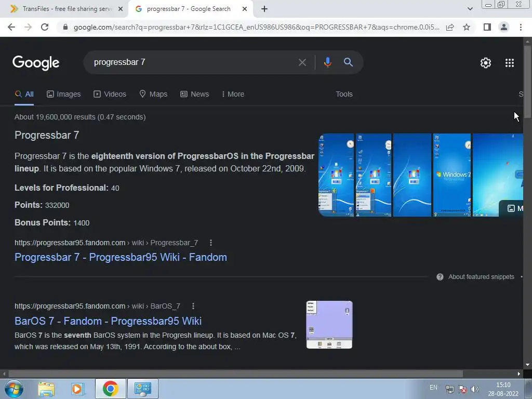
Task: Click the vertical scrollbar thumb
Action: point(527,82)
